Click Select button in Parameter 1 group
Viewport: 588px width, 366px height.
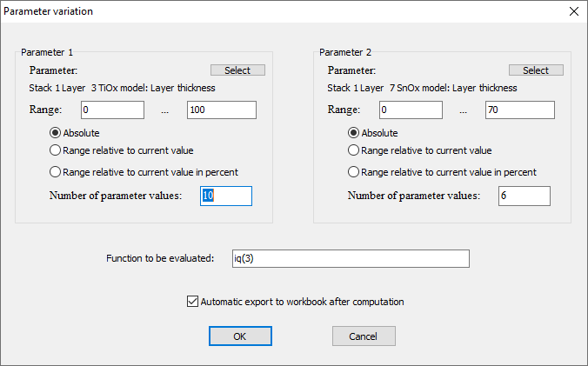point(237,70)
